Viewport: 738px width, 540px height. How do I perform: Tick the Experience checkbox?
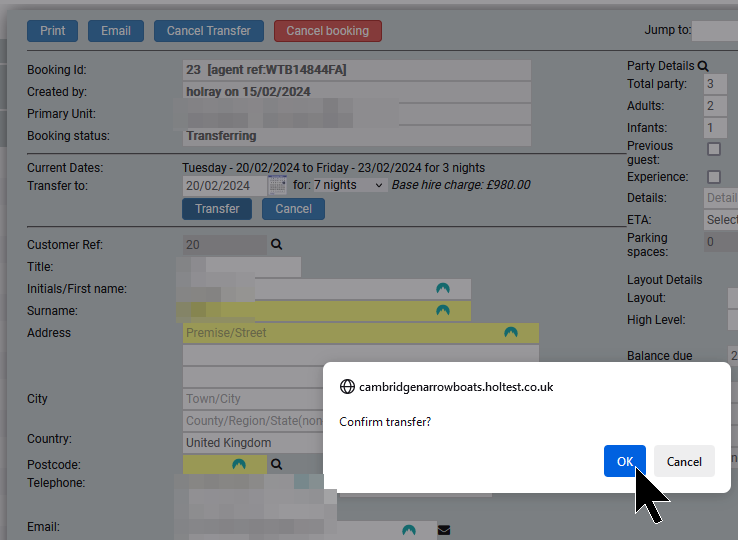714,177
